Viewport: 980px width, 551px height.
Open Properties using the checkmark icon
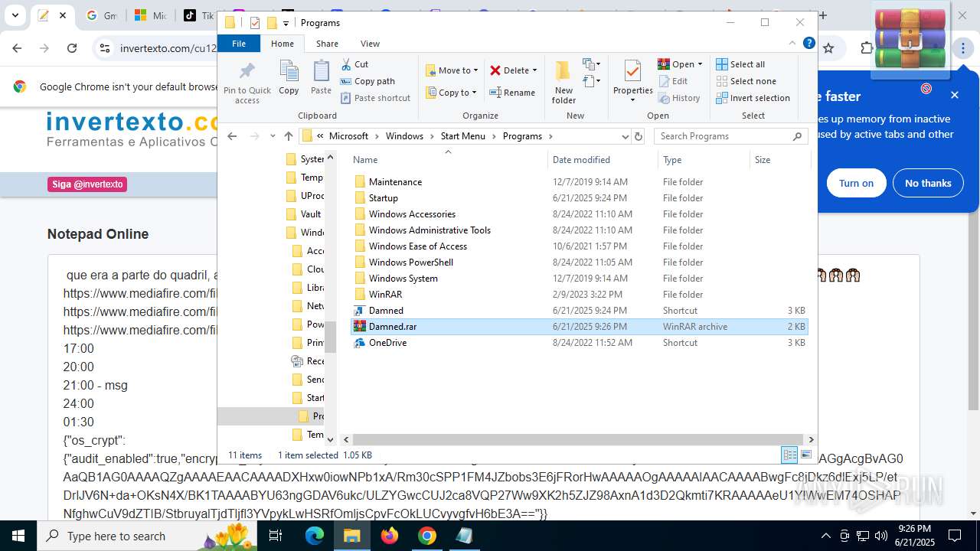[632, 72]
